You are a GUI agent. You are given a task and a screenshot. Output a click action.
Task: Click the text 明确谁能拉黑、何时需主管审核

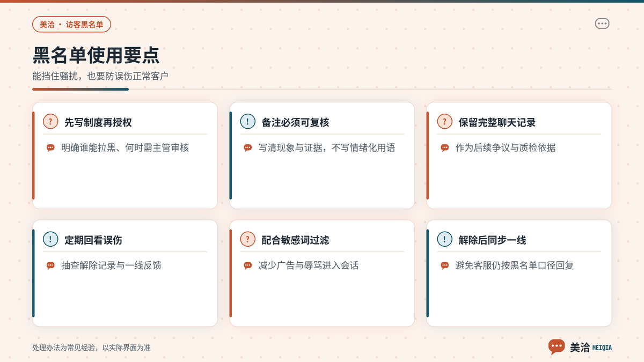click(125, 147)
